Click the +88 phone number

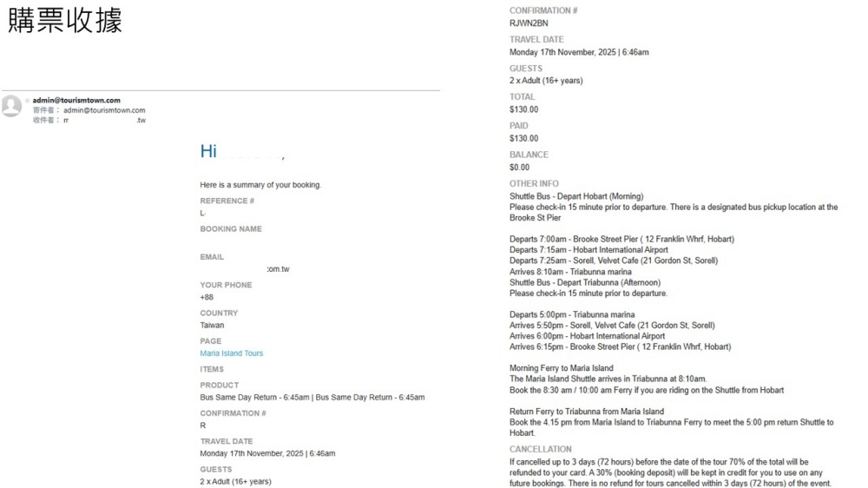(207, 297)
